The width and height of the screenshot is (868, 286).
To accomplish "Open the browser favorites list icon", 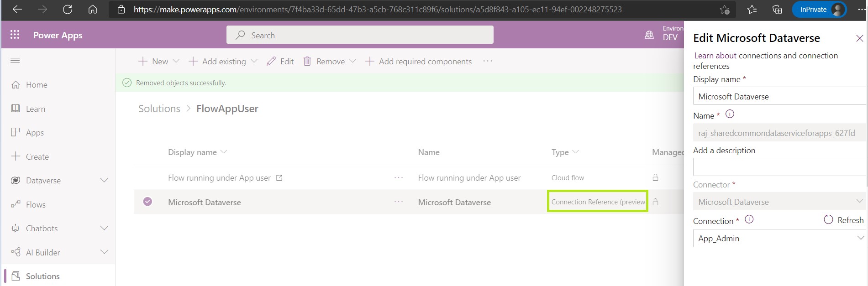I will pos(752,10).
